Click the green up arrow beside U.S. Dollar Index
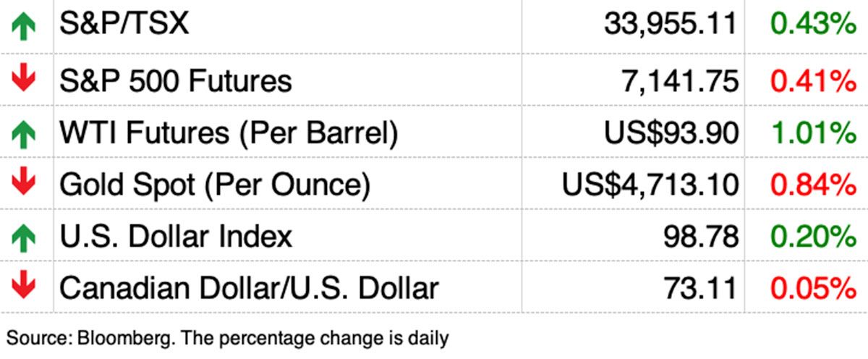868x359 pixels. (x=24, y=237)
